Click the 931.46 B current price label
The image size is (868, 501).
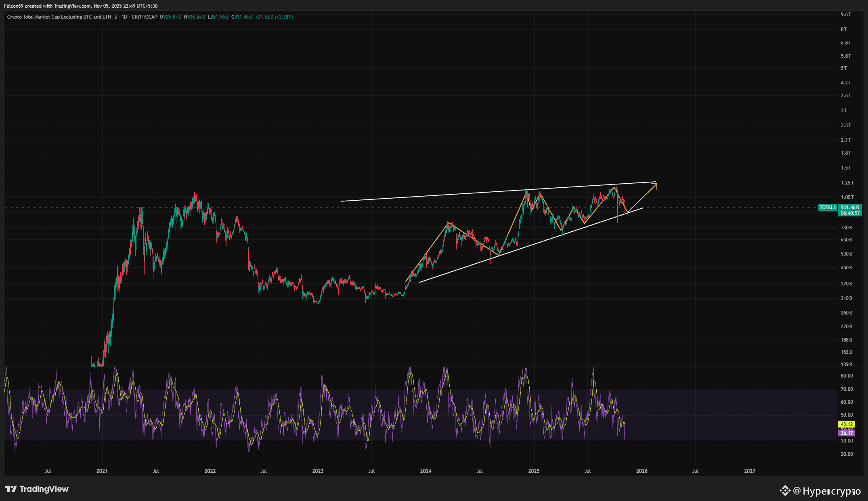[850, 208]
